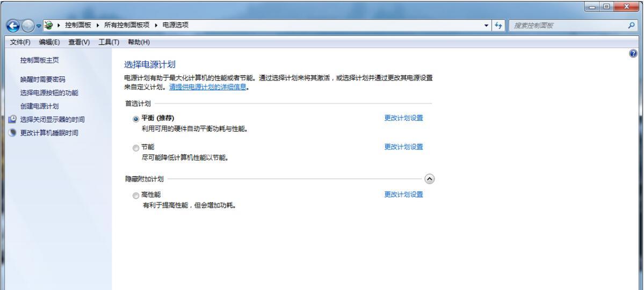Click the search magnifier icon
The width and height of the screenshot is (644, 290).
coord(632,25)
